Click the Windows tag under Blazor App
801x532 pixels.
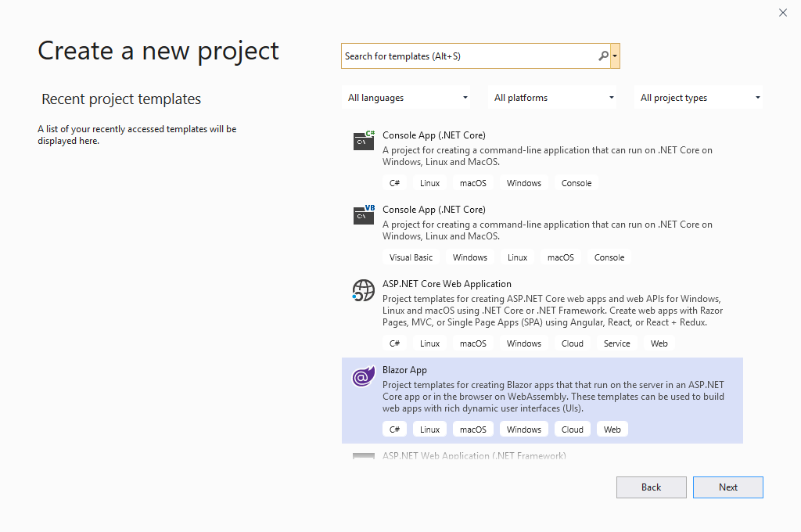(x=523, y=430)
